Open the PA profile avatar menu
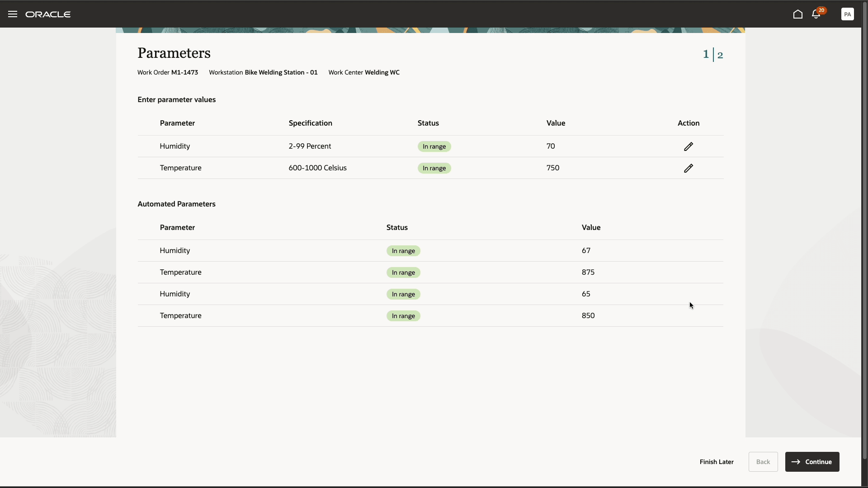 [x=848, y=14]
